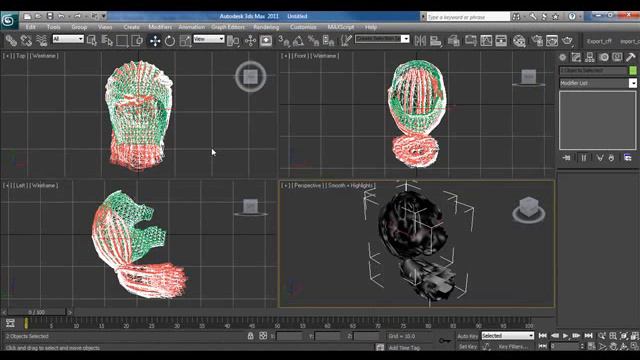640x360 pixels.
Task: Switch to the Modify panel tab
Action: (x=576, y=57)
